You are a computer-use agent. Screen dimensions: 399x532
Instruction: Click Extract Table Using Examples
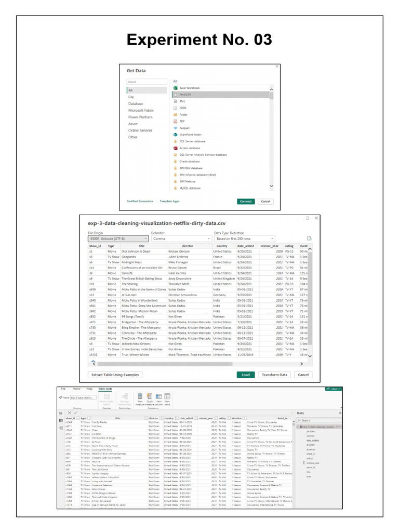(x=115, y=375)
